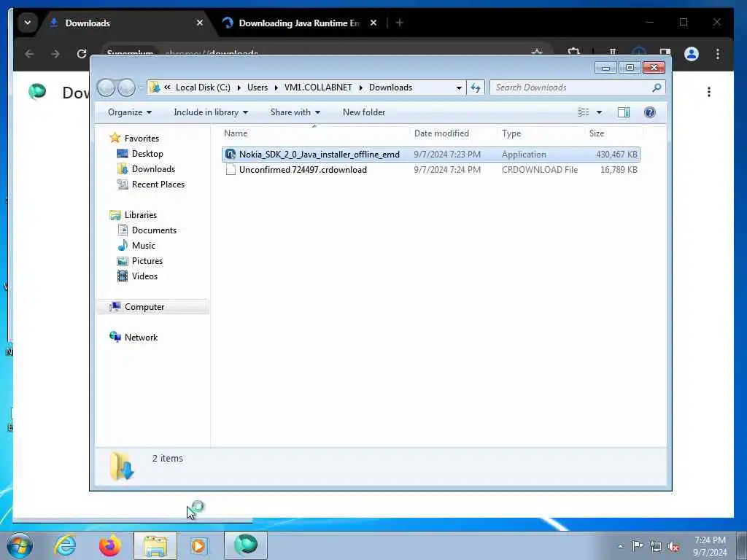Image resolution: width=747 pixels, height=560 pixels.
Task: Expand the arrow after VM1.COLLABNET breadcrumb
Action: point(360,87)
